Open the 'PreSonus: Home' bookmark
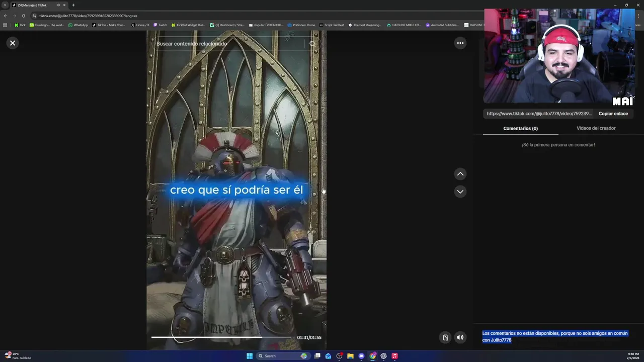The width and height of the screenshot is (644, 362). click(301, 25)
